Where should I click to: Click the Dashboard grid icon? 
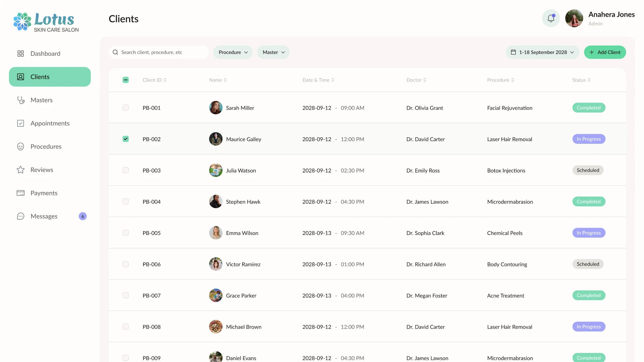tap(20, 54)
